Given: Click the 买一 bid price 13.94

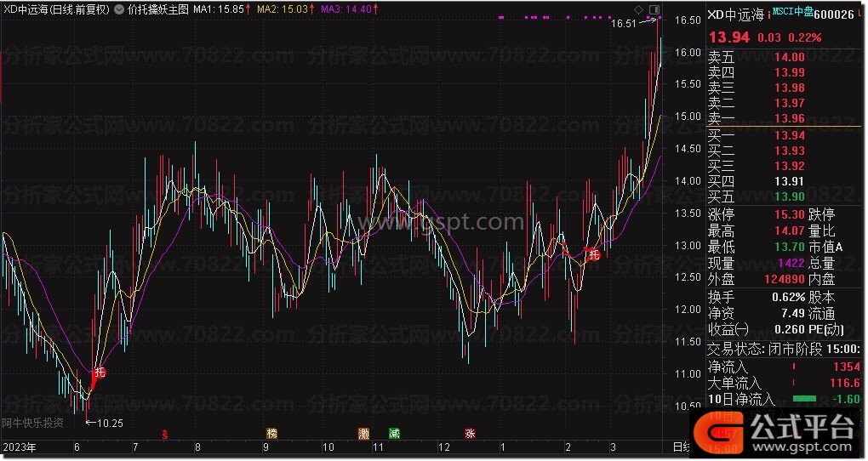Looking at the screenshot, I should click(790, 135).
